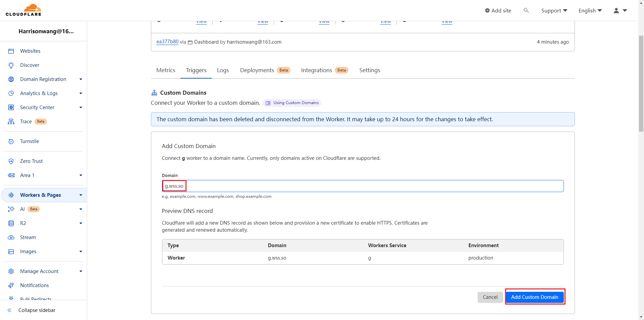This screenshot has width=644, height=320.
Task: Click the Add Custom Domain button
Action: click(535, 297)
